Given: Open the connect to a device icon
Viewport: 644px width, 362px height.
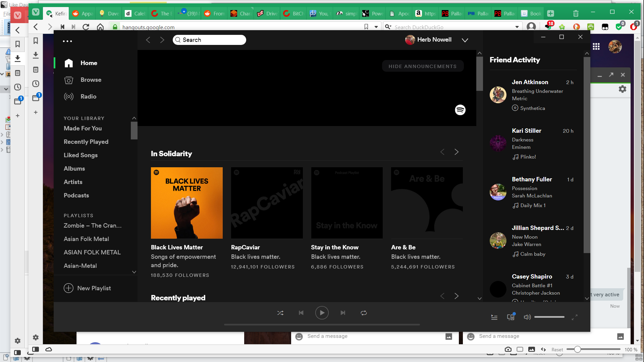Looking at the screenshot, I should (511, 317).
